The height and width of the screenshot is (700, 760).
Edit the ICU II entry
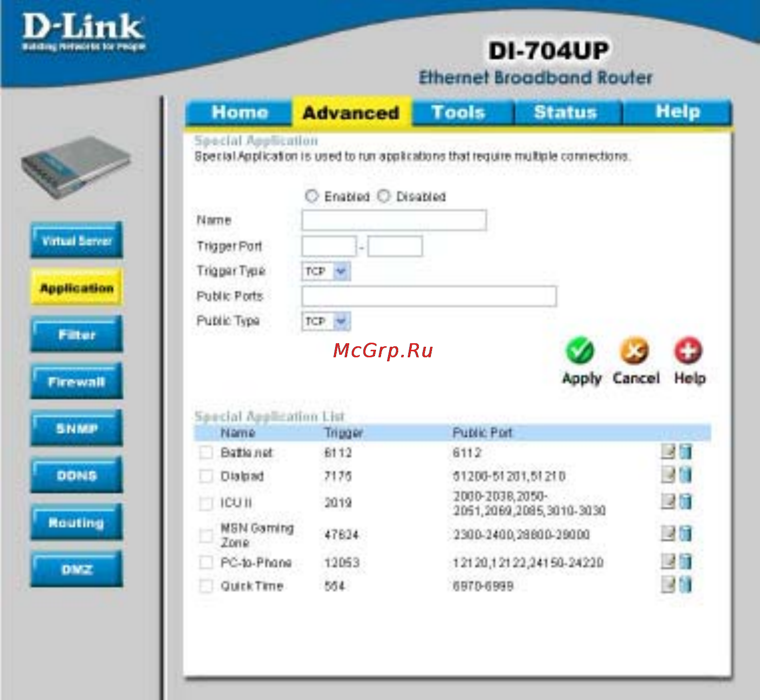[x=668, y=501]
